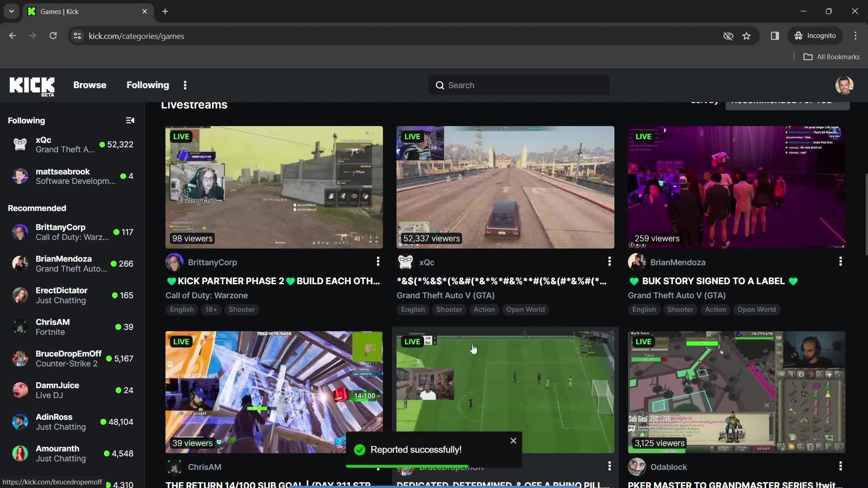Focus the Search input field

[x=519, y=85]
